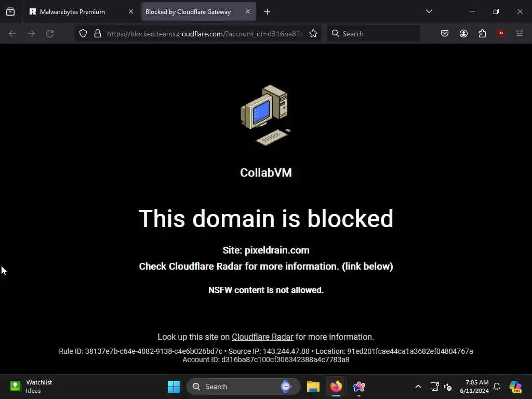The image size is (532, 399).
Task: Expand the list all tabs chevron
Action: (429, 11)
